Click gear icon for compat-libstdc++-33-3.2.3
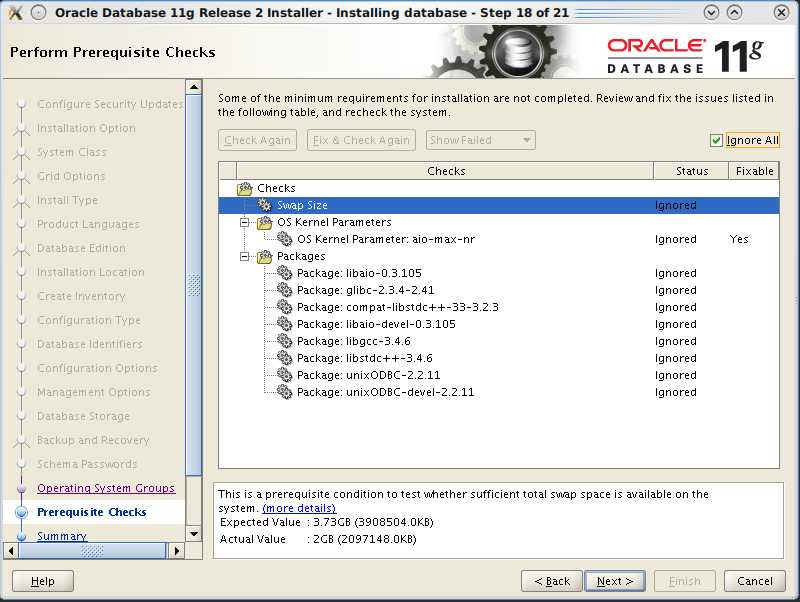Viewport: 800px width, 602px height. pos(284,307)
